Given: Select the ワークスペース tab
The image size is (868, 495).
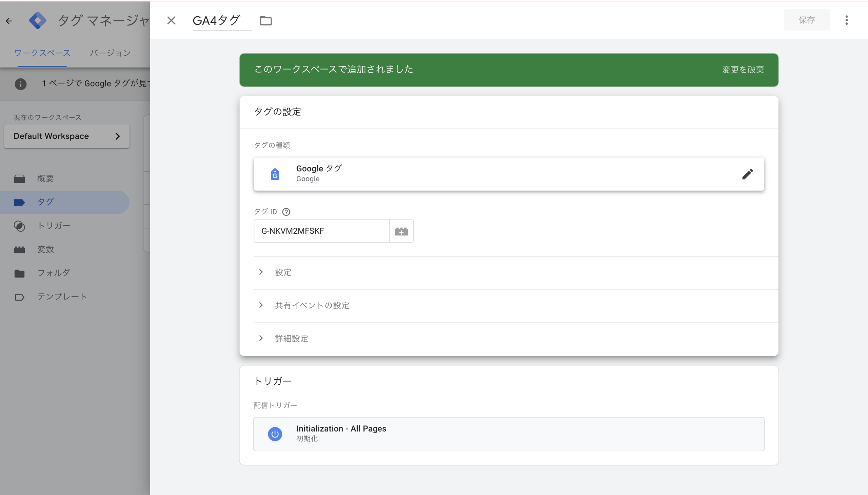Looking at the screenshot, I should (42, 53).
